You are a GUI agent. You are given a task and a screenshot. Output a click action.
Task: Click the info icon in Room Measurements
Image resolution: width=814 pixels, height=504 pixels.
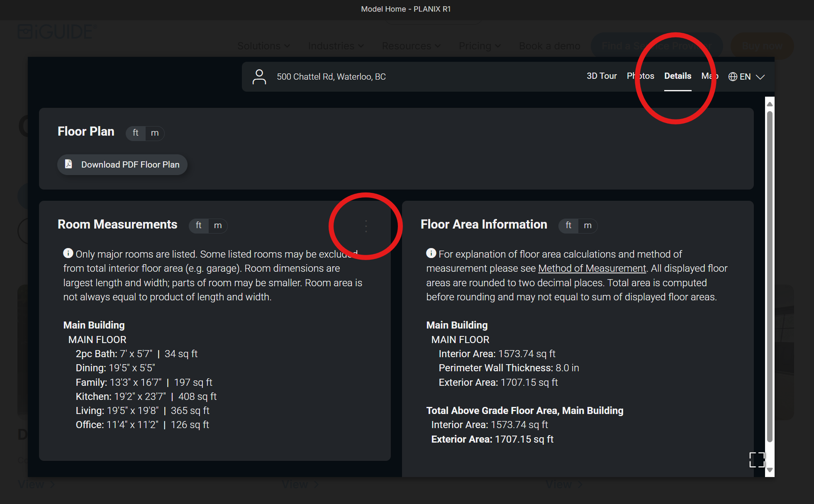pyautogui.click(x=68, y=253)
